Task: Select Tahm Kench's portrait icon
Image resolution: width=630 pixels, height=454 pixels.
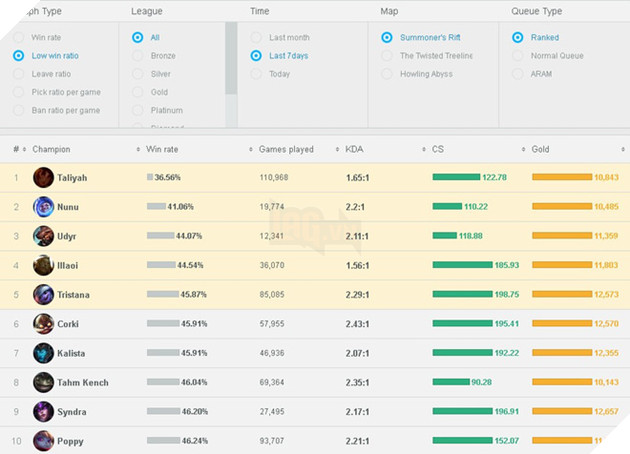Action: (x=43, y=382)
